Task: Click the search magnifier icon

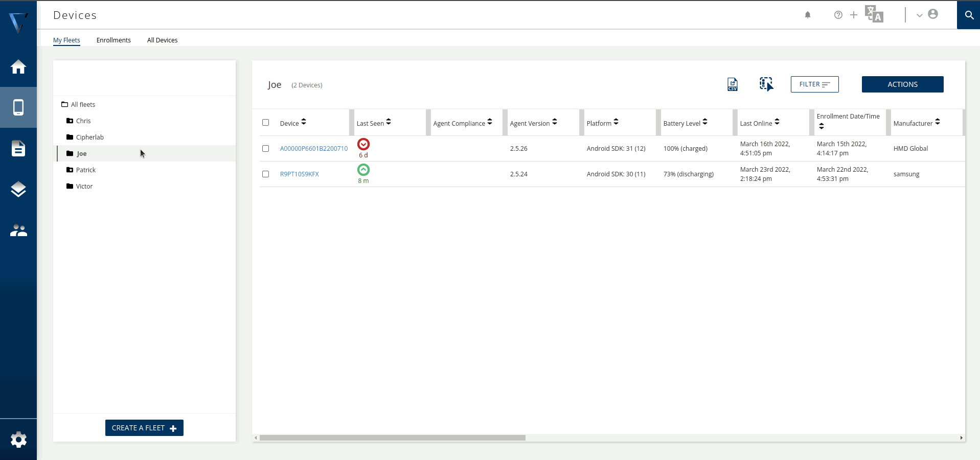Action: pos(969,15)
